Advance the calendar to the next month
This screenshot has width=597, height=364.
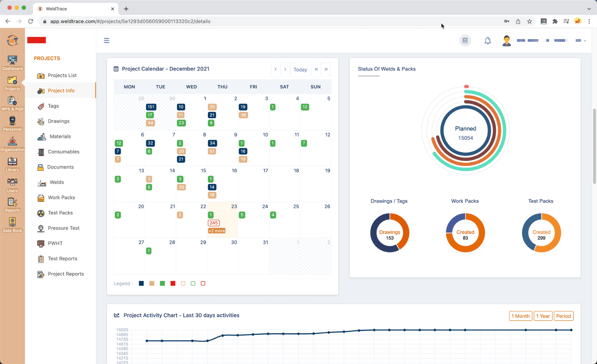pos(285,69)
